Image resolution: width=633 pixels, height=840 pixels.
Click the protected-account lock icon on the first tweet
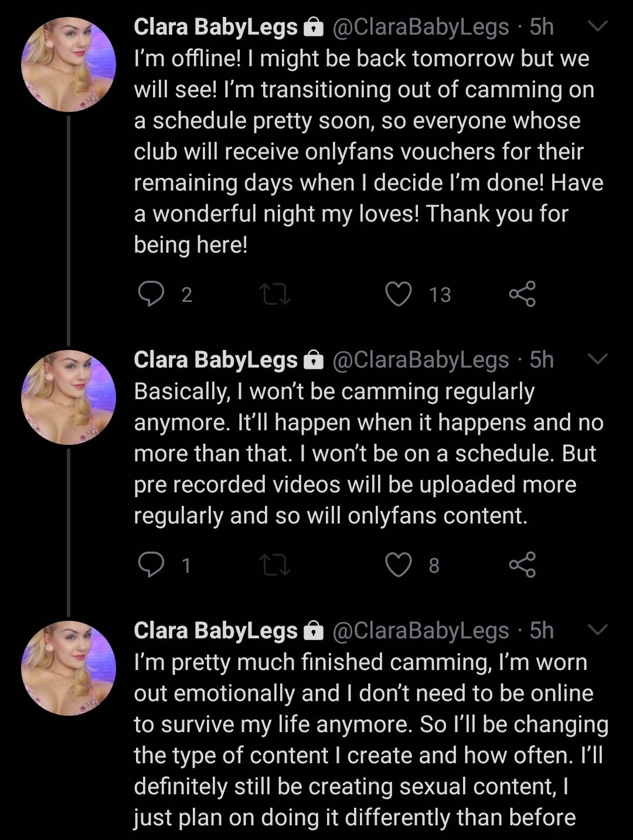tap(315, 26)
